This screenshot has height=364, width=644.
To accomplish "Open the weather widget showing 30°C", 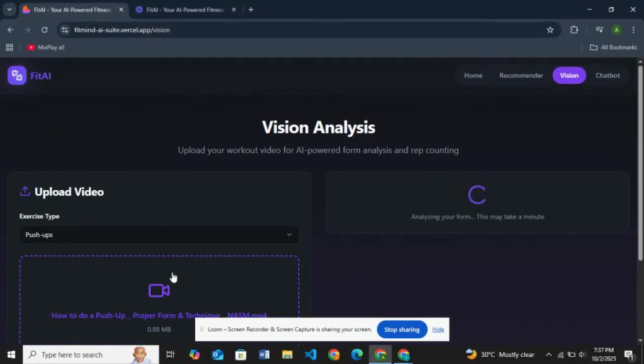I will coord(500,354).
